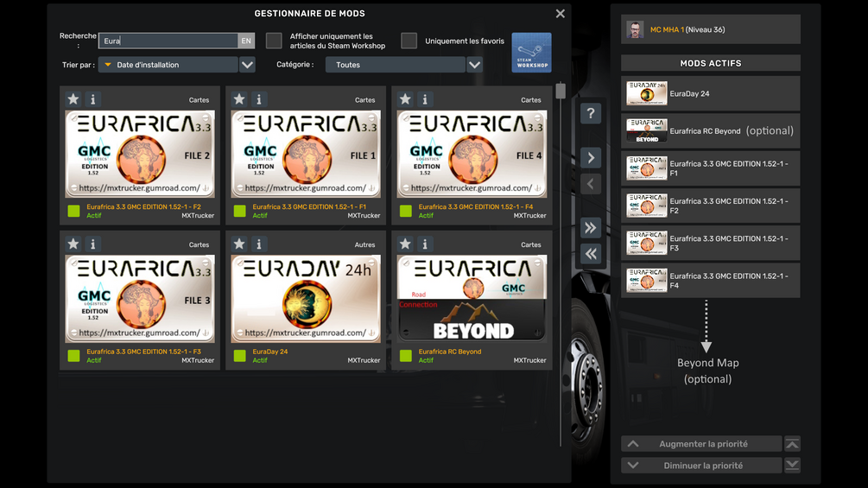Open info for Eurafrica F1 mod
The height and width of the screenshot is (488, 868).
click(259, 99)
